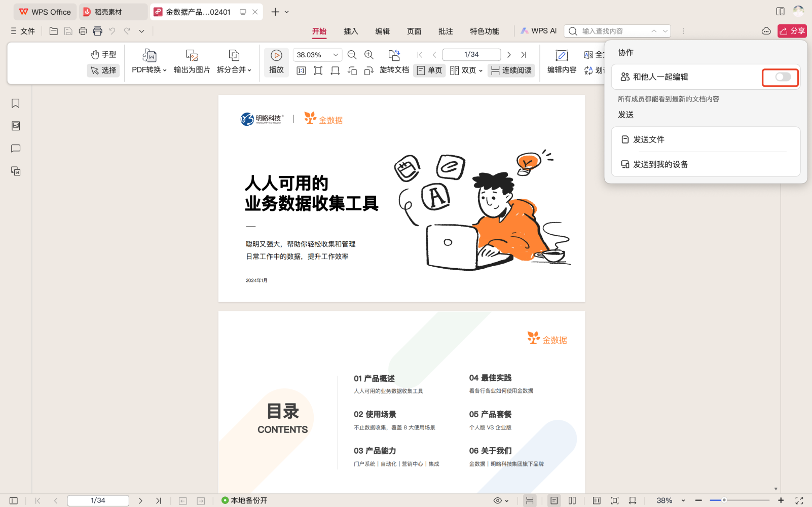Image resolution: width=812 pixels, height=507 pixels.
Task: Open status bar 38% zoom dropdown arrow
Action: pyautogui.click(x=683, y=500)
